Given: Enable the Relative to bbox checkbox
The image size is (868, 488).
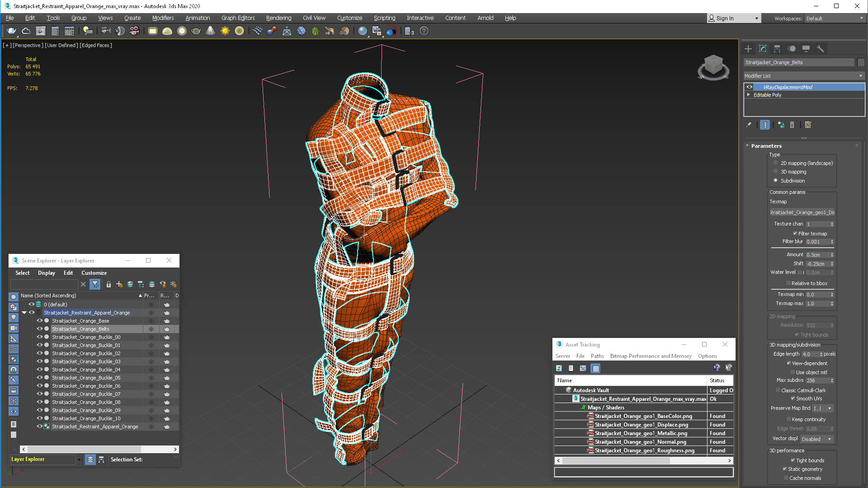Looking at the screenshot, I should coord(788,283).
